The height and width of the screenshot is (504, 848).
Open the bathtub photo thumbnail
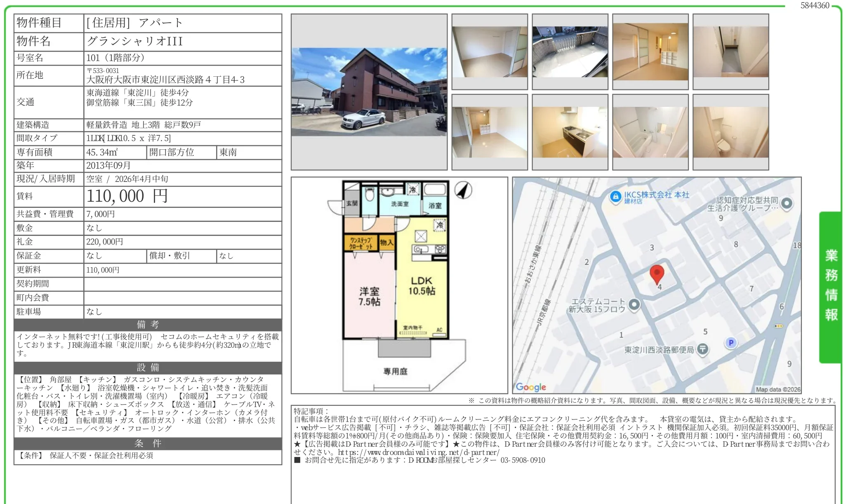(x=650, y=132)
